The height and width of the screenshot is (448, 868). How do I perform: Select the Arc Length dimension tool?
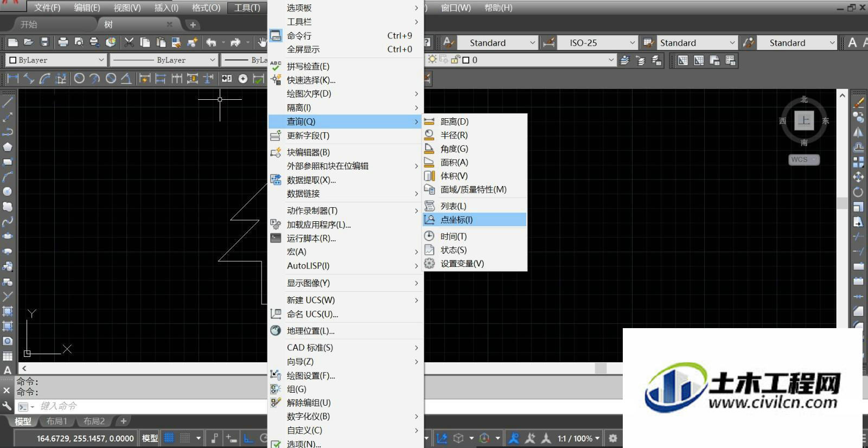click(45, 79)
